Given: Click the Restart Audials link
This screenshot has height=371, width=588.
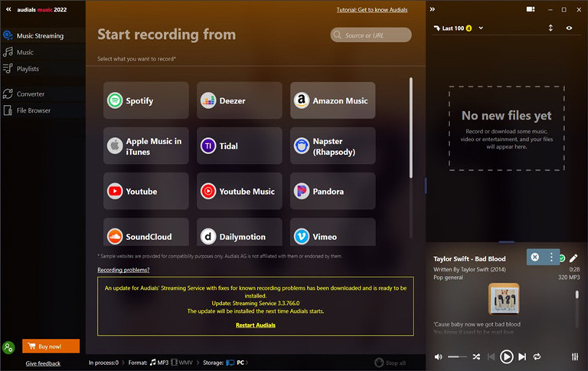Looking at the screenshot, I should pos(256,325).
